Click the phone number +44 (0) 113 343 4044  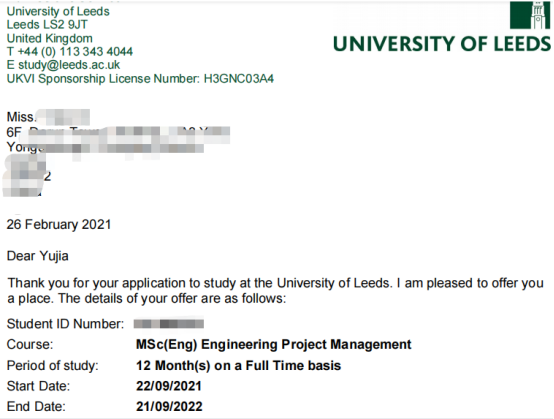75,52
